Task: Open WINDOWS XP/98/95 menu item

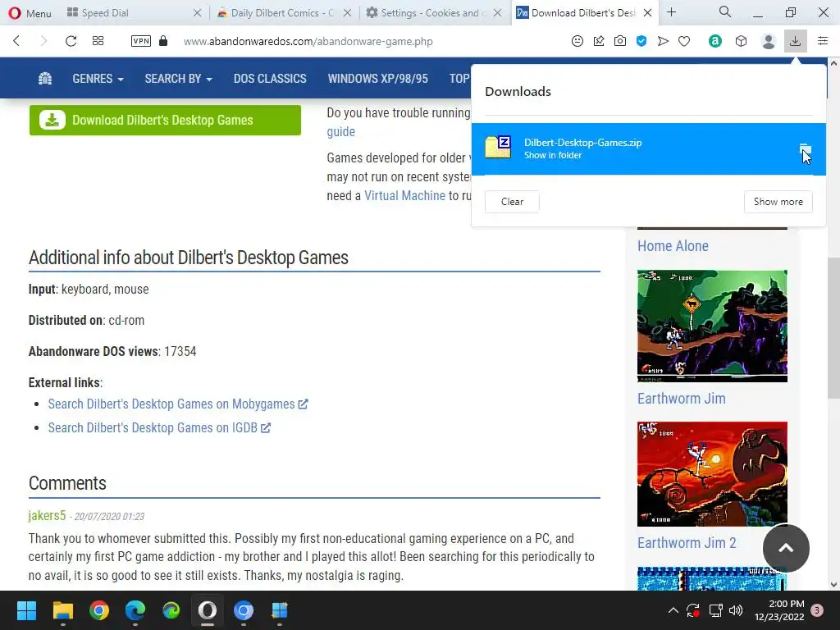Action: coord(377,79)
